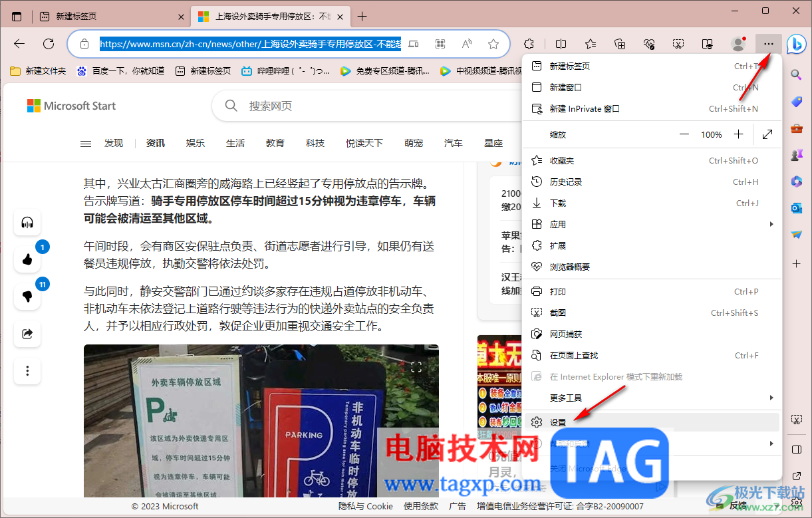Select the 娱乐 news category

click(196, 143)
